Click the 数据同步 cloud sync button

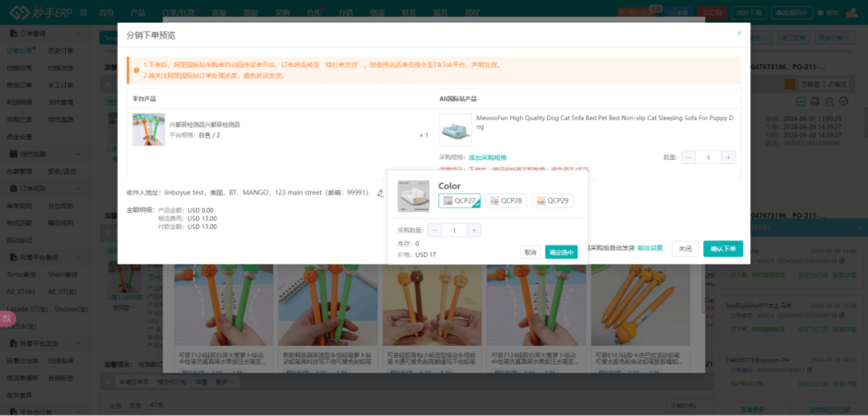[x=791, y=13]
